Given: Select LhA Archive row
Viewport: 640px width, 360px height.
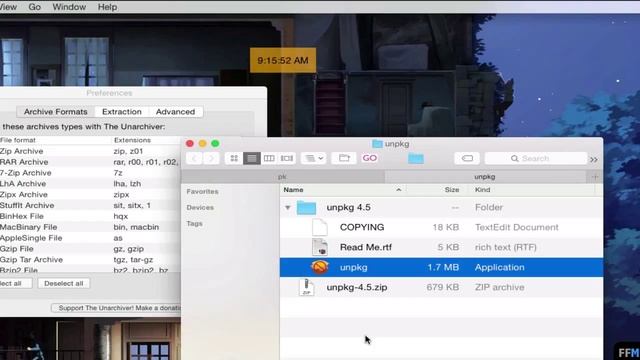Looking at the screenshot, I should click(x=90, y=184).
